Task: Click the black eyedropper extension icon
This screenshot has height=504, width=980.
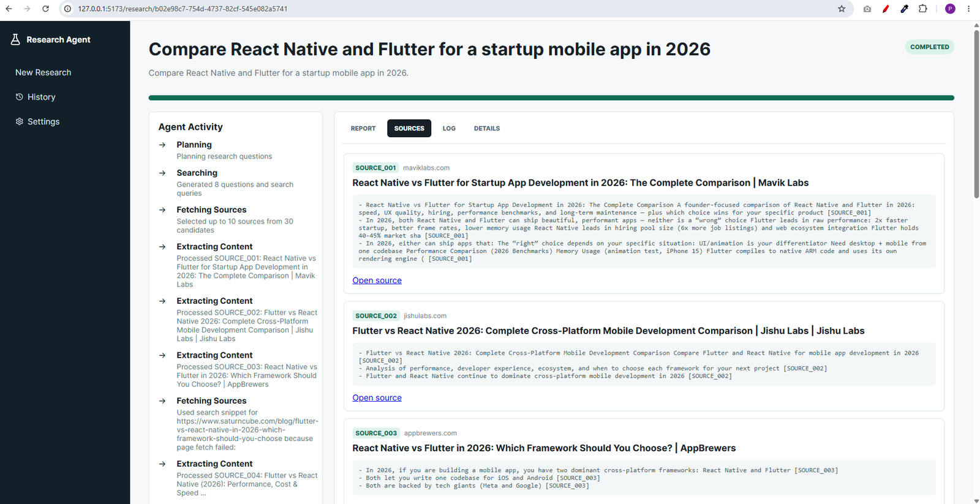Action: pos(904,9)
